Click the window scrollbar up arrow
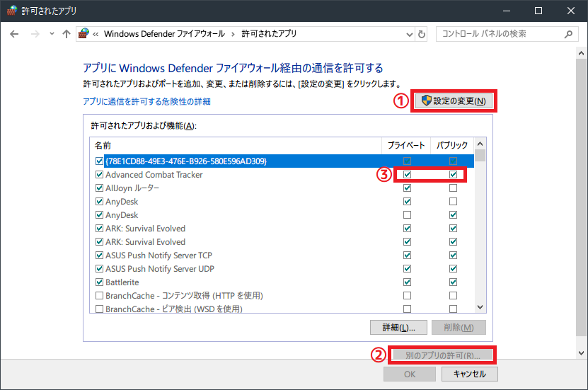Viewport: 588px width, 390px height. 581,54
